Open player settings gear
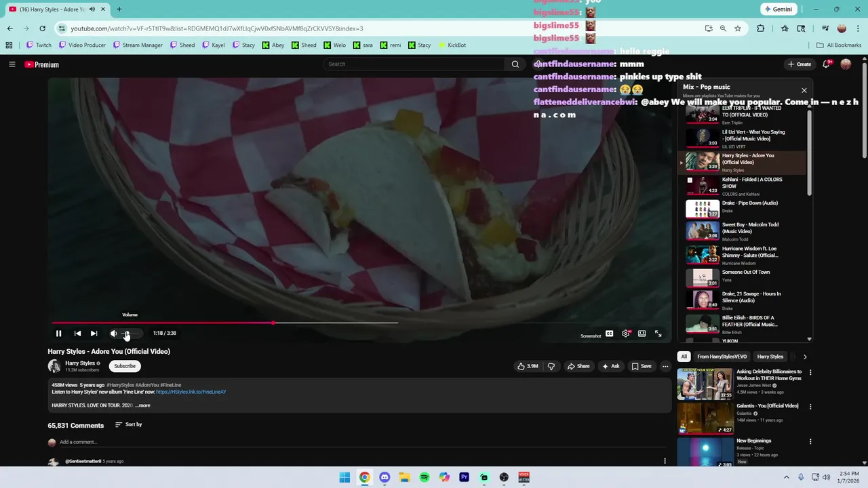The width and height of the screenshot is (868, 488). [x=625, y=333]
